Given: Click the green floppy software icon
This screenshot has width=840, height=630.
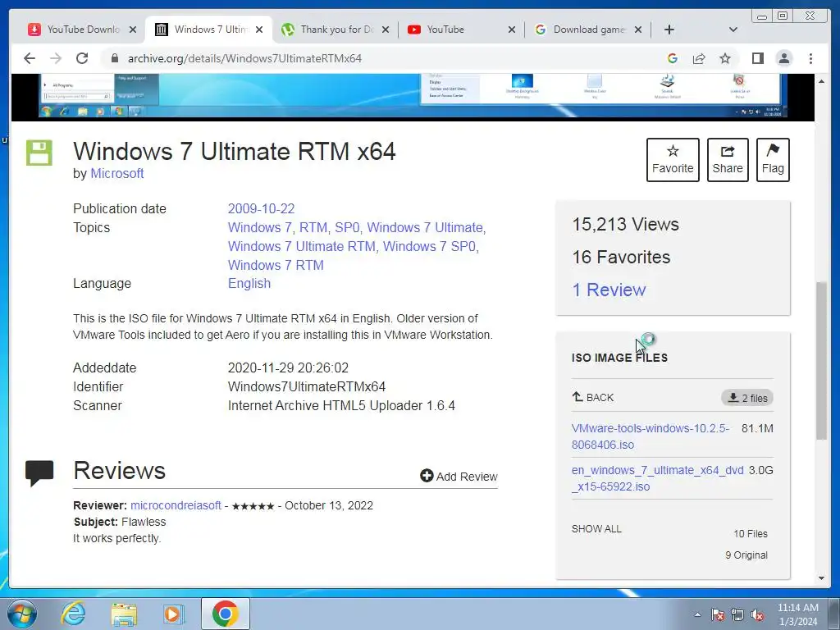Looking at the screenshot, I should (x=39, y=153).
